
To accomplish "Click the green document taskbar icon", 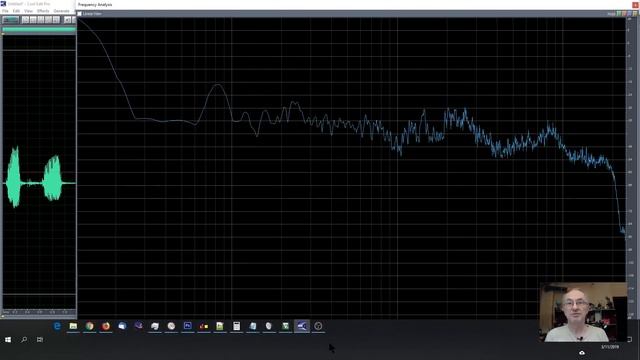I will [220, 326].
